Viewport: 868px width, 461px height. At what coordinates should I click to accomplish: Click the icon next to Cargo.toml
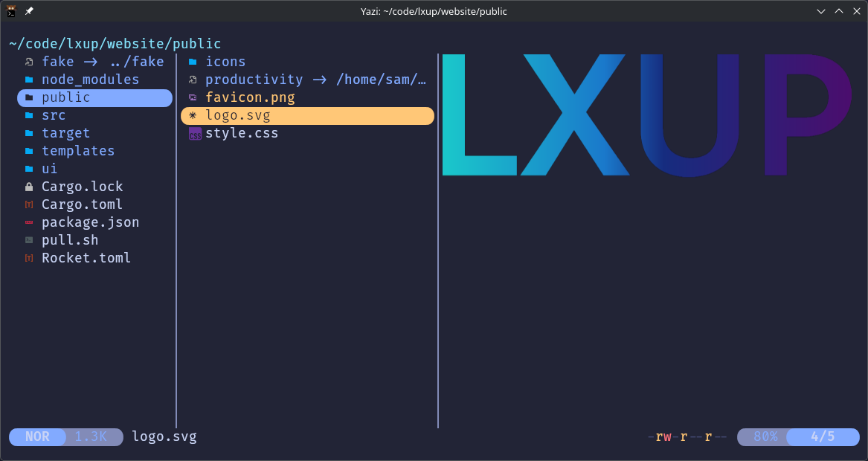click(x=29, y=204)
